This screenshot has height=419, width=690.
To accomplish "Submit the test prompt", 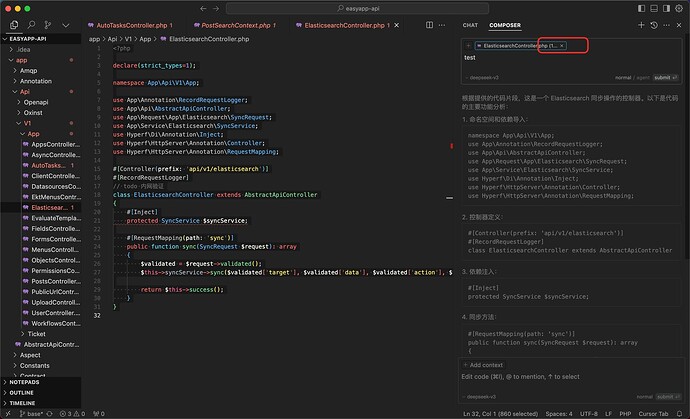I will [x=665, y=77].
